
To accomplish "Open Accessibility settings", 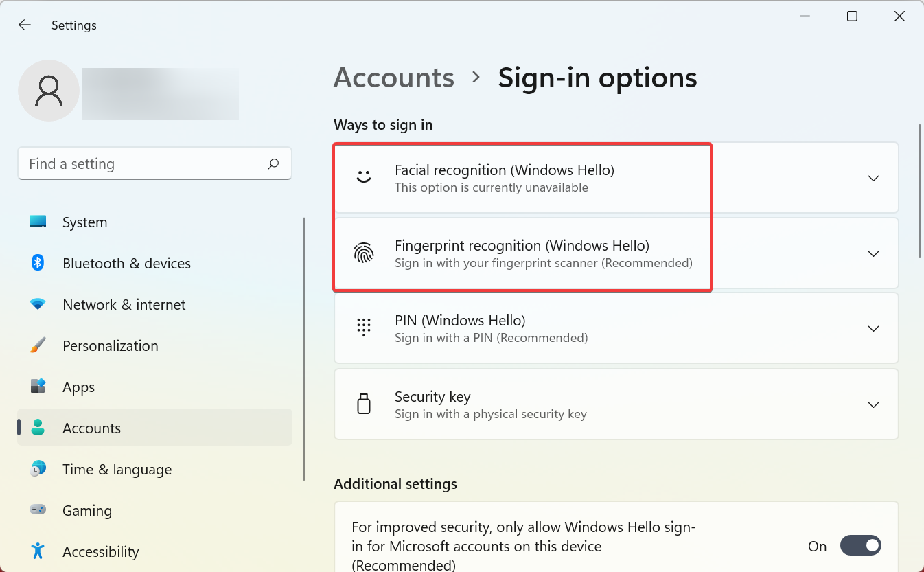I will click(100, 551).
